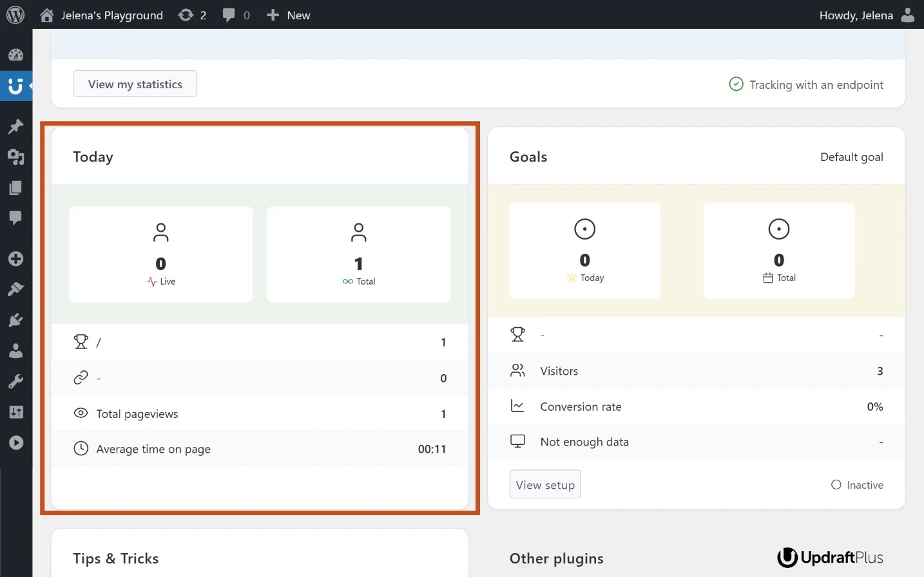Open the New content menu

(288, 15)
